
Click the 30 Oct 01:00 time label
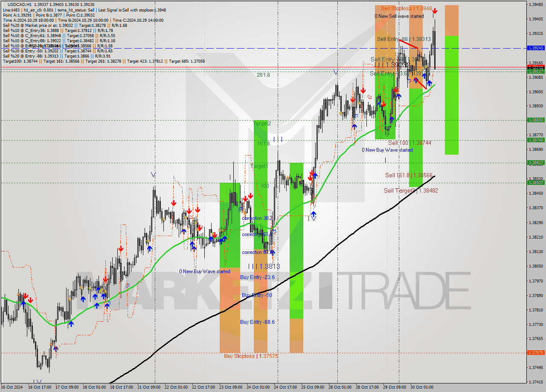[x=422, y=387]
